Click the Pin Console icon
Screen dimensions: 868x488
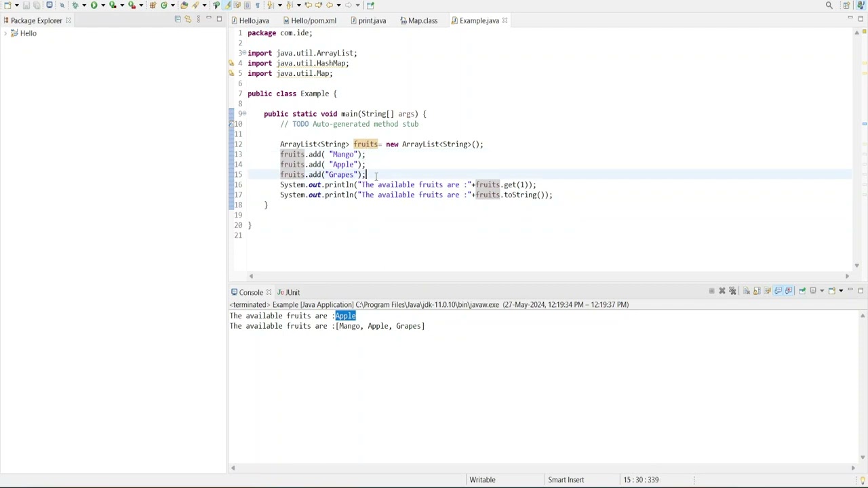pos(802,291)
